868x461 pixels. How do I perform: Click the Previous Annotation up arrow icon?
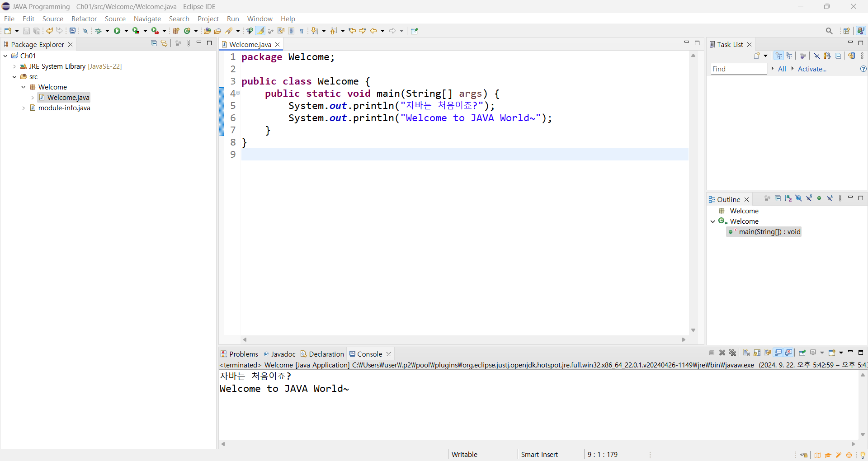(333, 31)
